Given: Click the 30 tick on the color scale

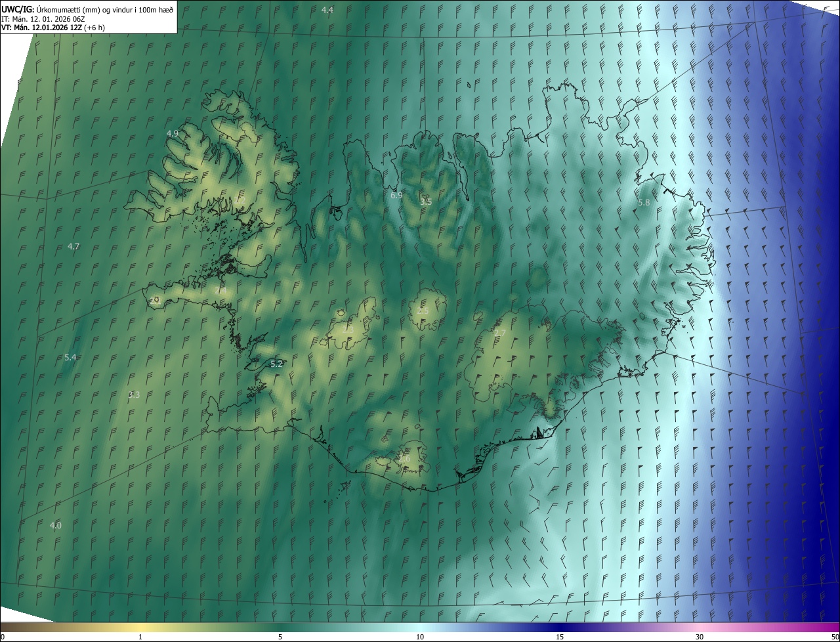Looking at the screenshot, I should tap(700, 637).
